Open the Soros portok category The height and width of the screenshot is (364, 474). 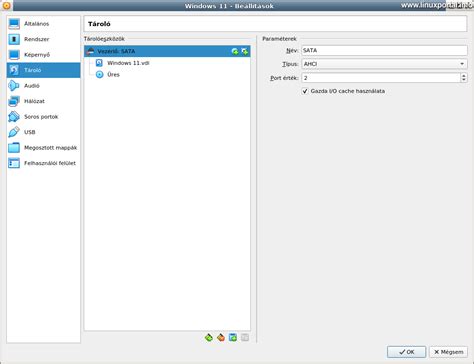tap(43, 117)
